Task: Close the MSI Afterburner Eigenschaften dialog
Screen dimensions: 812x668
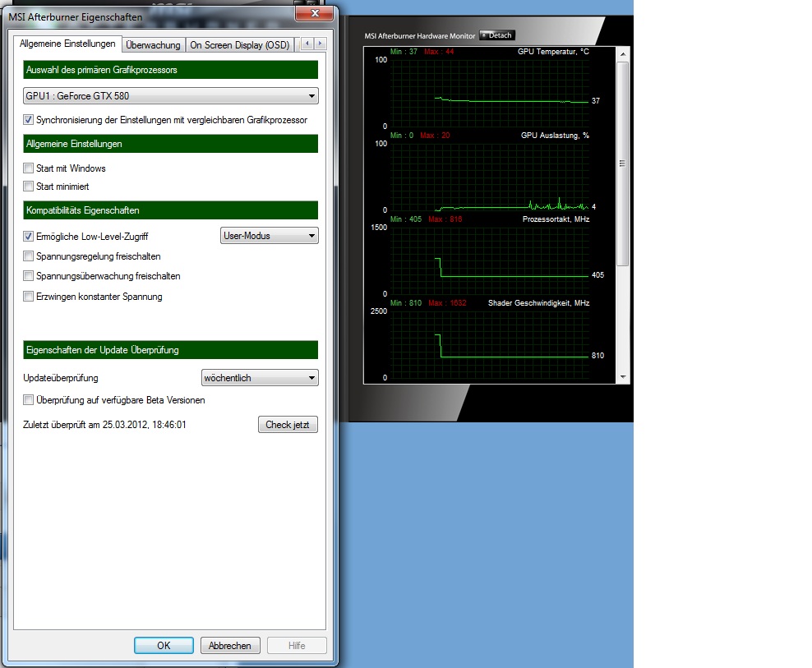Action: (x=314, y=13)
